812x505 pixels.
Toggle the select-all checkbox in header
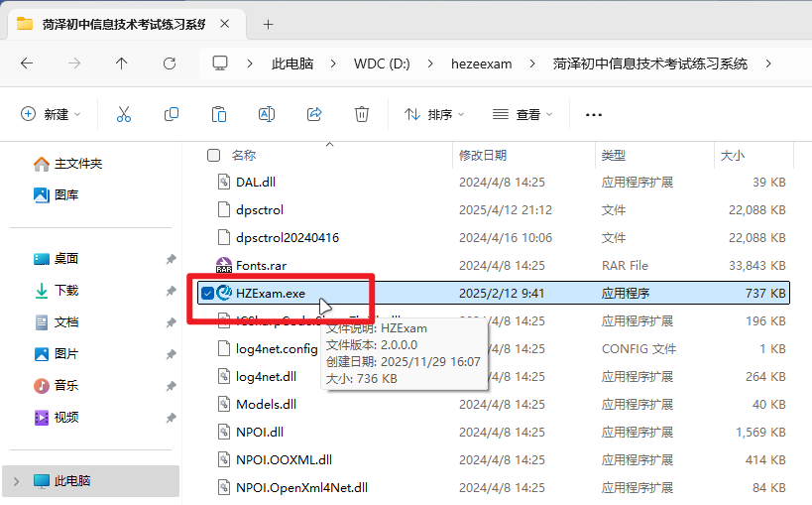(213, 155)
